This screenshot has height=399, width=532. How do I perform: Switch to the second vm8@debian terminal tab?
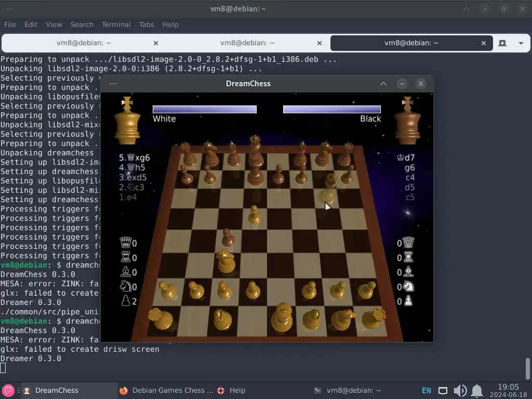point(247,43)
